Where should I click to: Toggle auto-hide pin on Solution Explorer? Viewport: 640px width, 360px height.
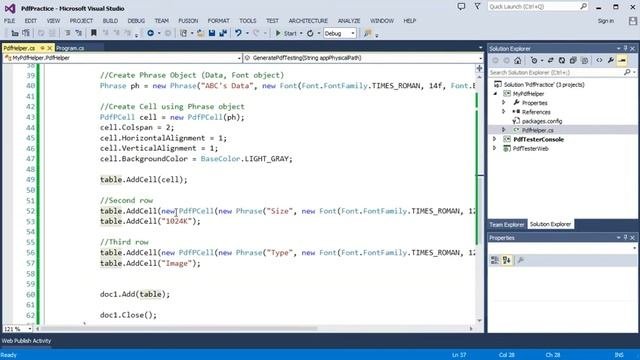pos(625,49)
